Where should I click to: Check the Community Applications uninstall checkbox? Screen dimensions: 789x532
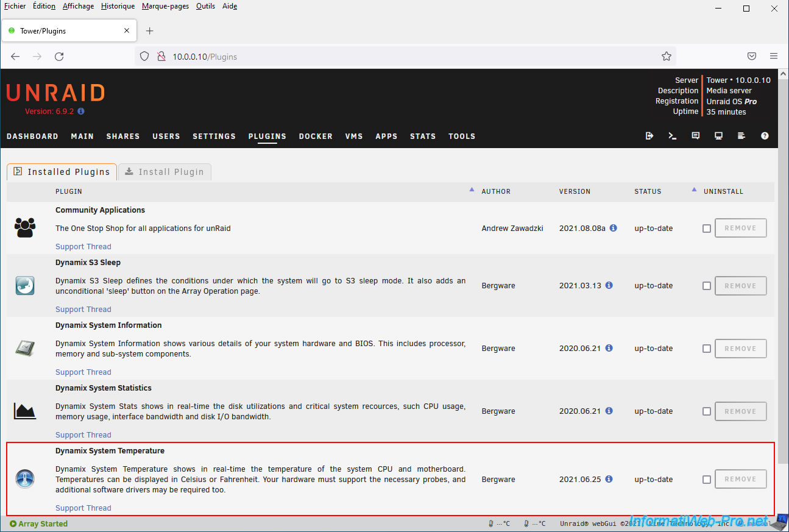click(707, 229)
